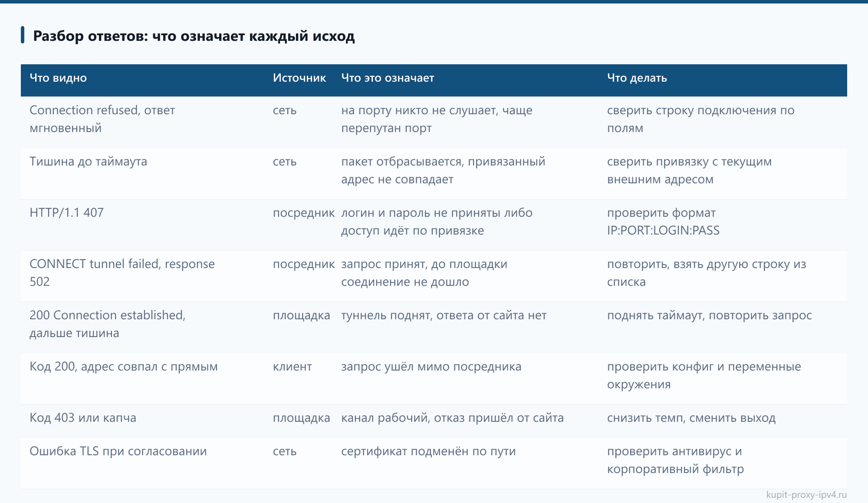
Task: Click 'сеть' in the Тишина до таймаута row
Action: click(x=284, y=162)
